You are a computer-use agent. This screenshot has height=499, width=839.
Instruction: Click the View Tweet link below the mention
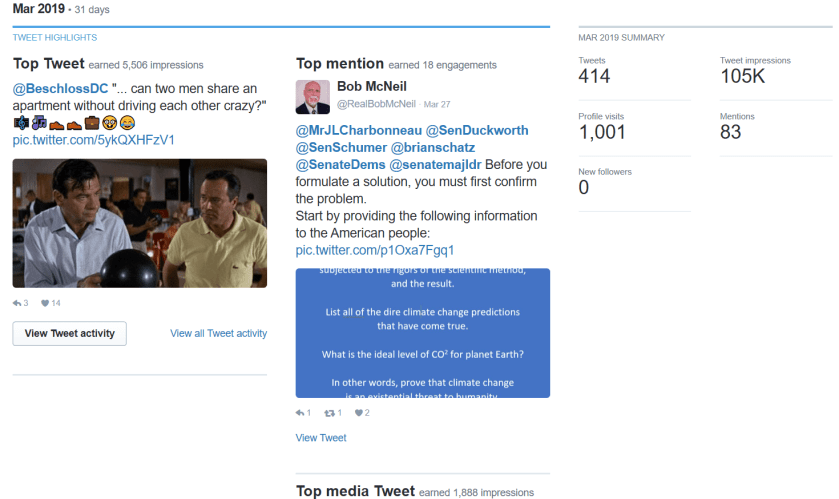321,438
